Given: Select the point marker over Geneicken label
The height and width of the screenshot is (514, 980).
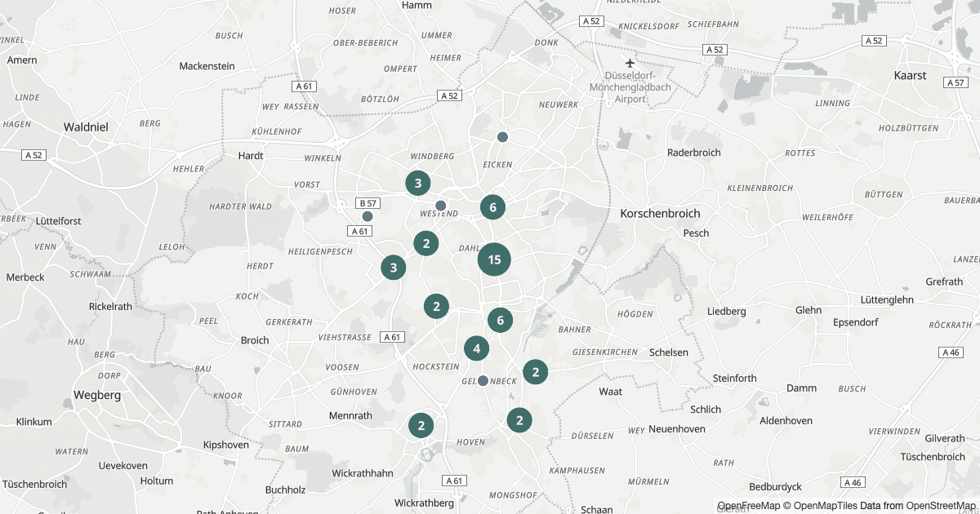Looking at the screenshot, I should pos(483,381).
